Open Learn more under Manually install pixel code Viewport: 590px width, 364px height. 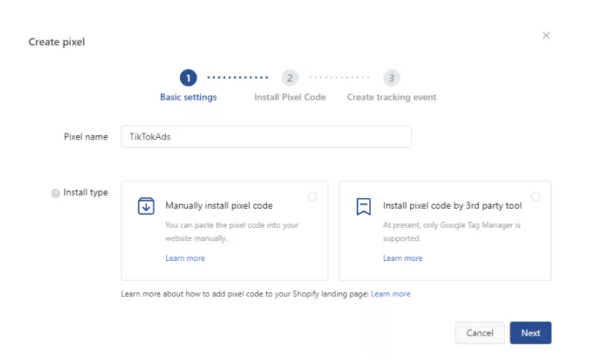pyautogui.click(x=185, y=258)
